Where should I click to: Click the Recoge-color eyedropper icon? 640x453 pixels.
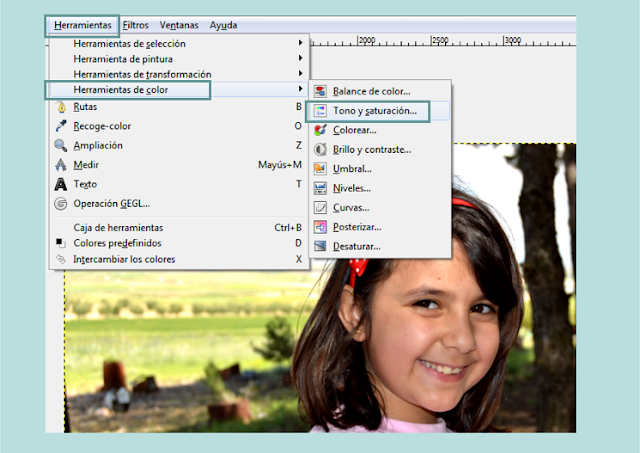[x=61, y=126]
